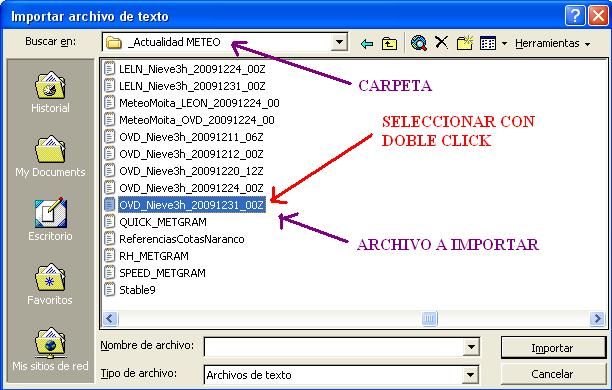Open the Search the Web icon

click(x=418, y=43)
